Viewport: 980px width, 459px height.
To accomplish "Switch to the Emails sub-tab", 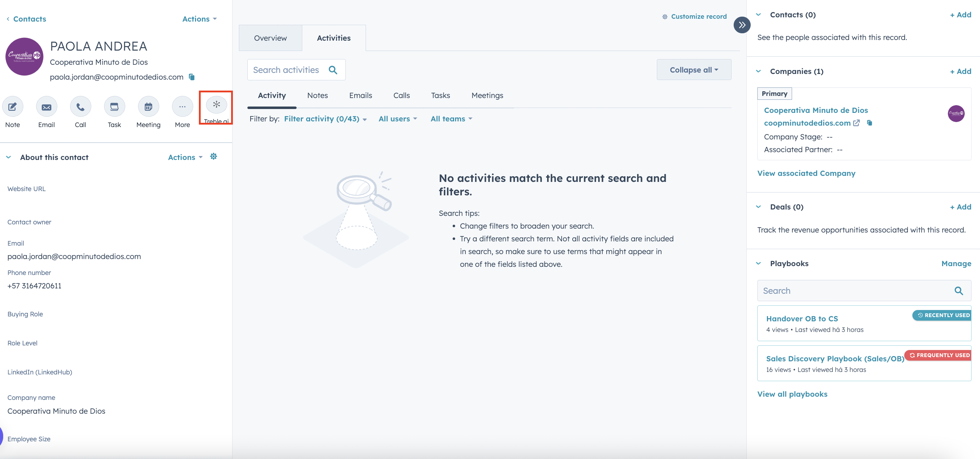I will 360,96.
